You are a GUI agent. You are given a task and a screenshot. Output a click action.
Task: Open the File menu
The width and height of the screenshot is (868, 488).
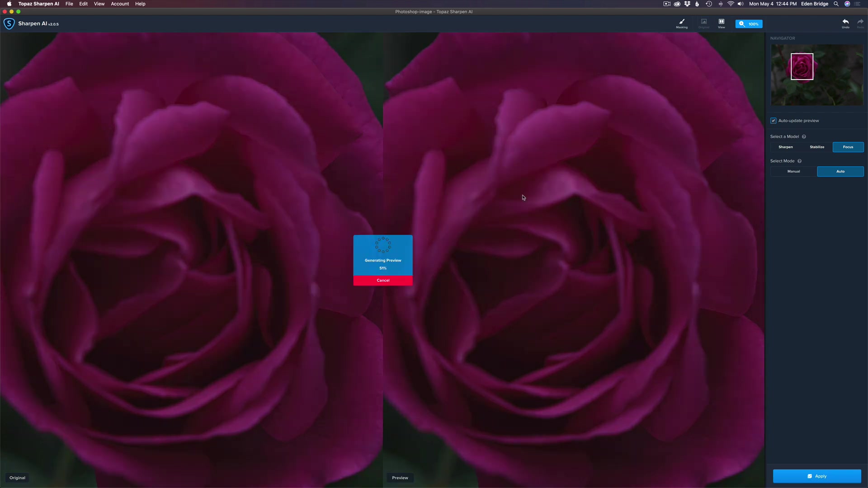tap(69, 4)
